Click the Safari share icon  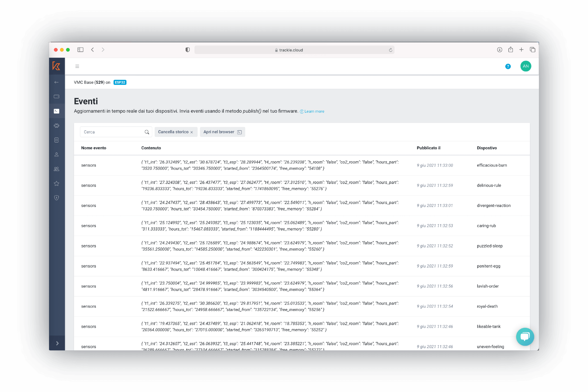point(510,50)
